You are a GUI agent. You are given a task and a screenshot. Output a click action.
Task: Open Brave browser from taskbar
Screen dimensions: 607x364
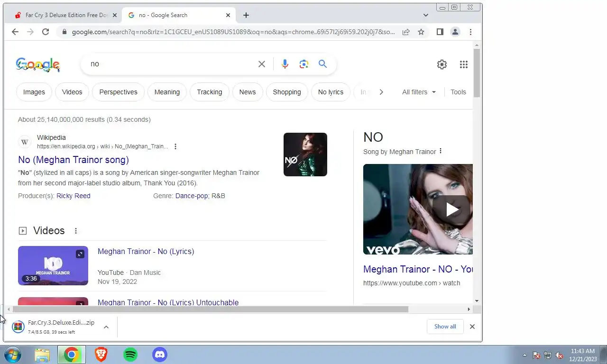(x=101, y=355)
